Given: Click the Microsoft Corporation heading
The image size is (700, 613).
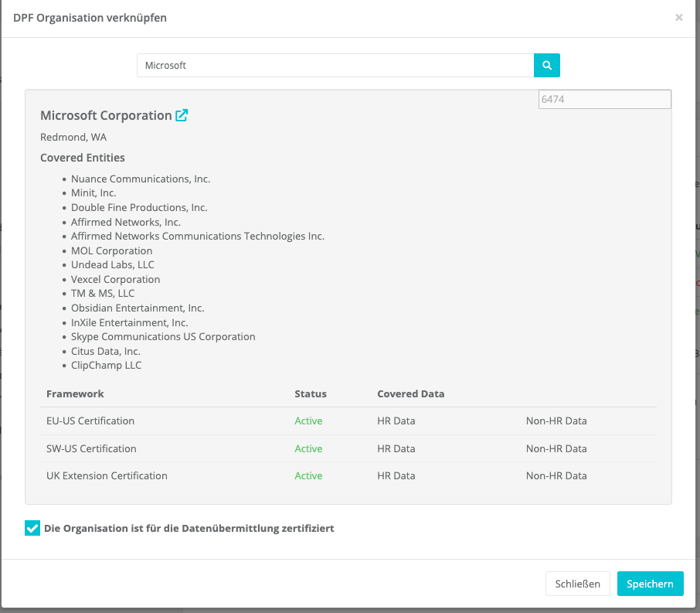Looking at the screenshot, I should (106, 116).
